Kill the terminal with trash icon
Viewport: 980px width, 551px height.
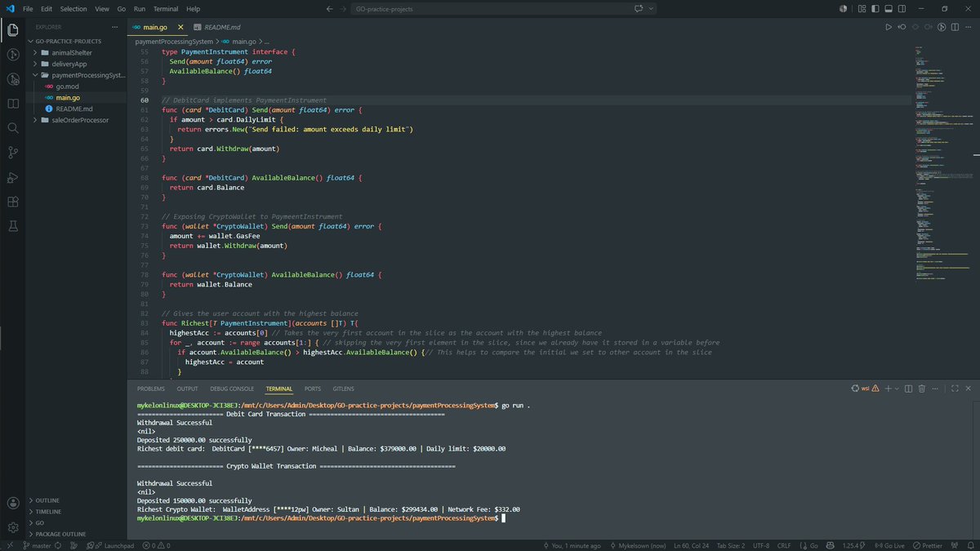click(922, 389)
